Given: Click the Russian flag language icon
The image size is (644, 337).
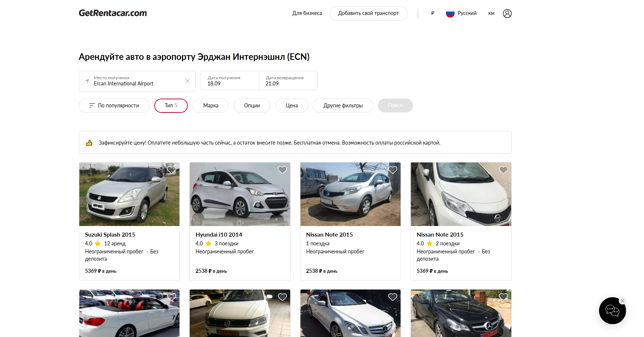Looking at the screenshot, I should [x=450, y=14].
